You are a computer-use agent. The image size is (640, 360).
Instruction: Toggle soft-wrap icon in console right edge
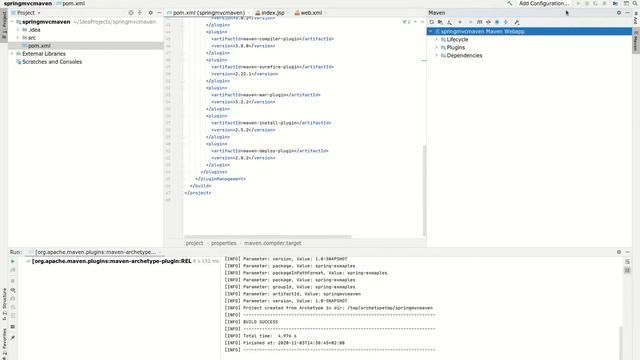point(627,262)
